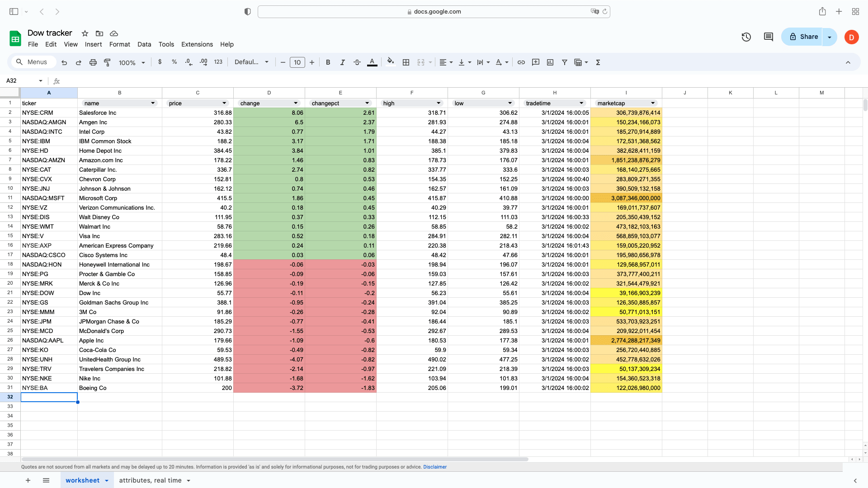Expand the font family dropdown

pos(251,62)
